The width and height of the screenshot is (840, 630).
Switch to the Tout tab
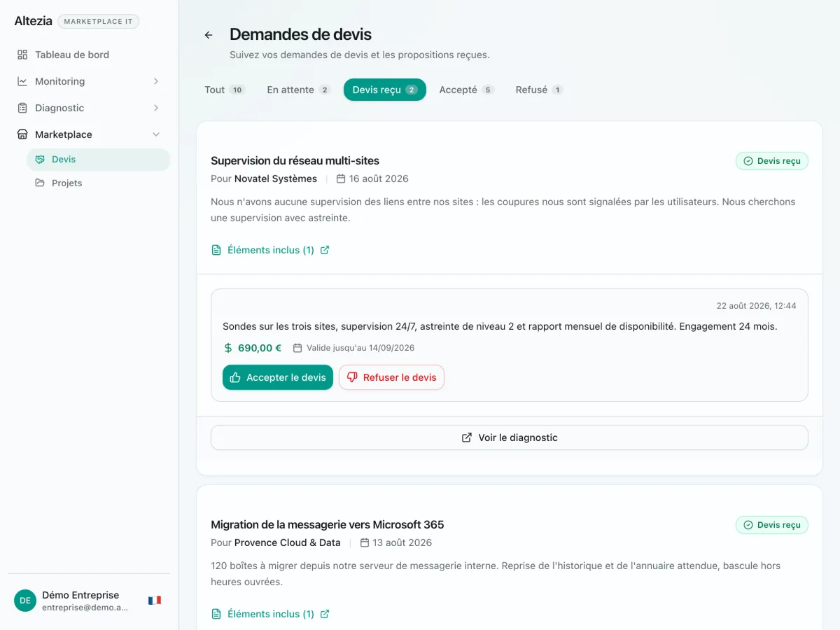point(225,90)
